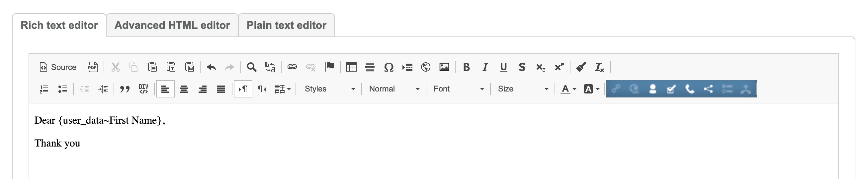This screenshot has height=179, width=868.
Task: Click the Remove Format icon
Action: 599,67
